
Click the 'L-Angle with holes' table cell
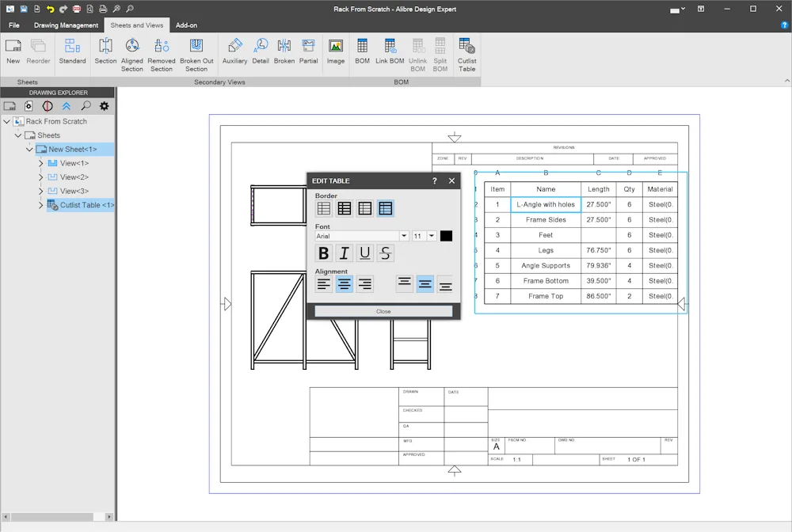[546, 204]
